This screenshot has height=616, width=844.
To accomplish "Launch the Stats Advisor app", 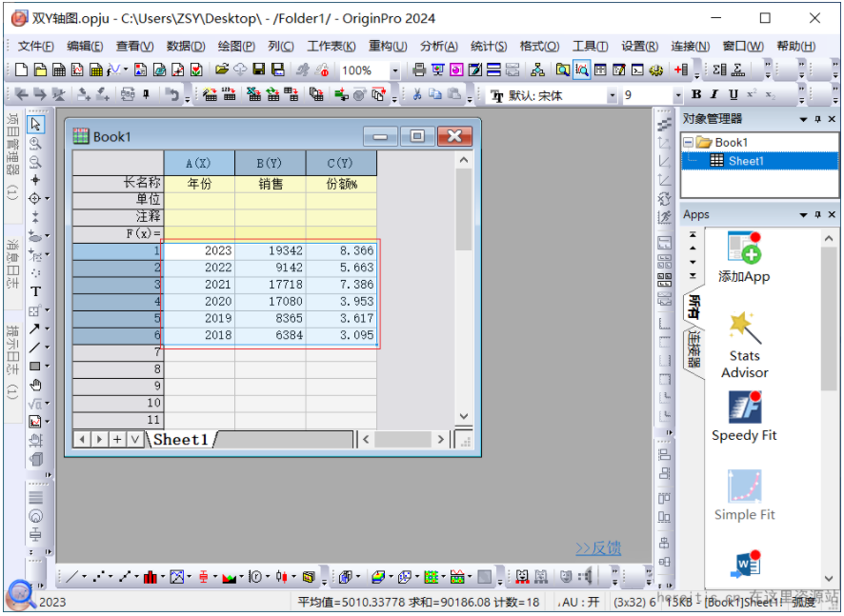I will 744,345.
